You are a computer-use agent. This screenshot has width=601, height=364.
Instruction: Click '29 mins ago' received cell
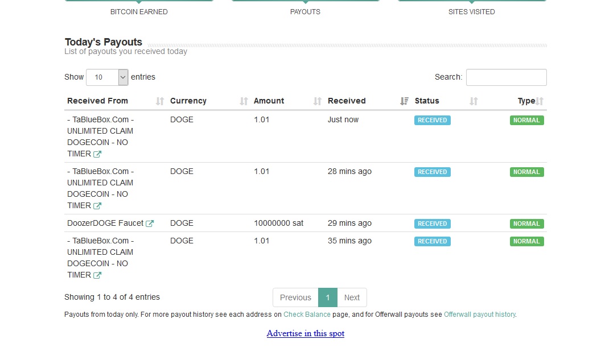(349, 224)
